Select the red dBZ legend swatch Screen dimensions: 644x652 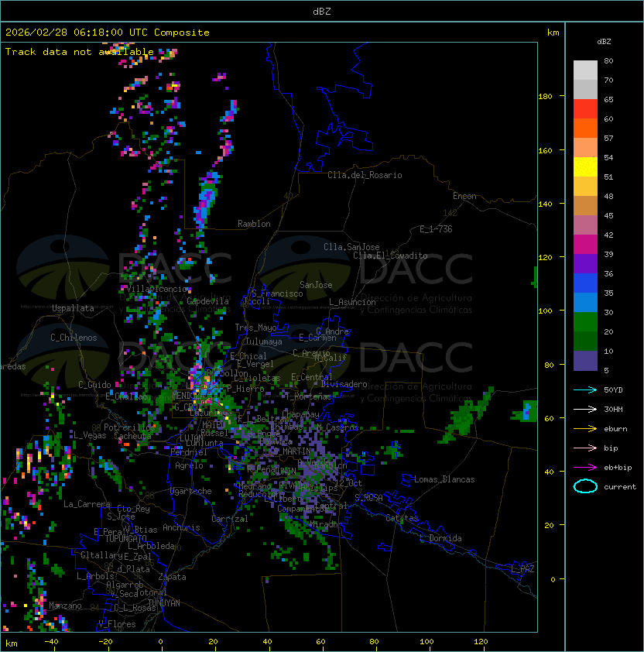coord(585,109)
